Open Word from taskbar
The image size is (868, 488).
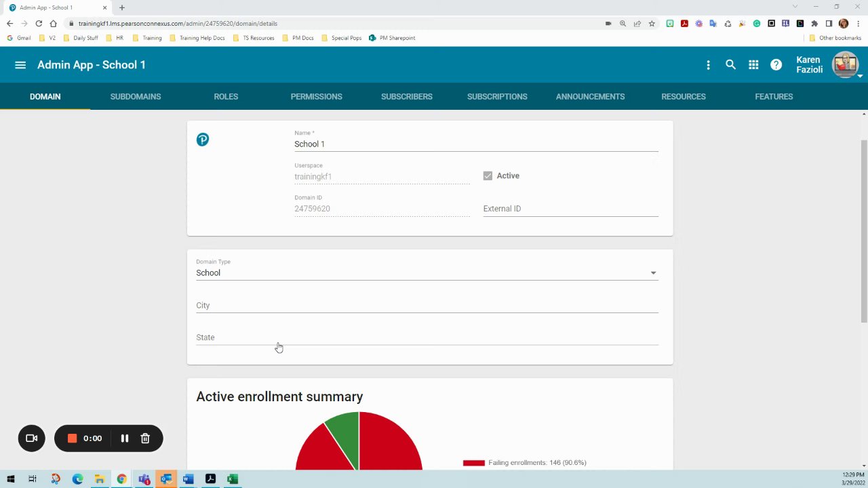188,479
